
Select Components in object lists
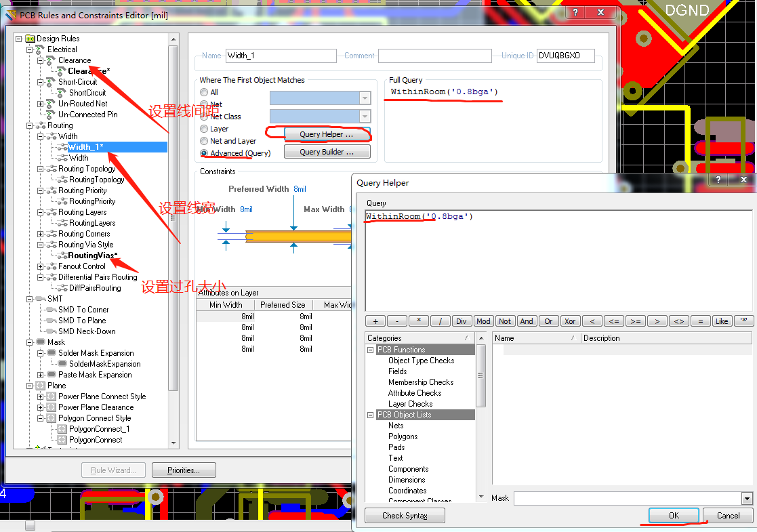pos(409,469)
